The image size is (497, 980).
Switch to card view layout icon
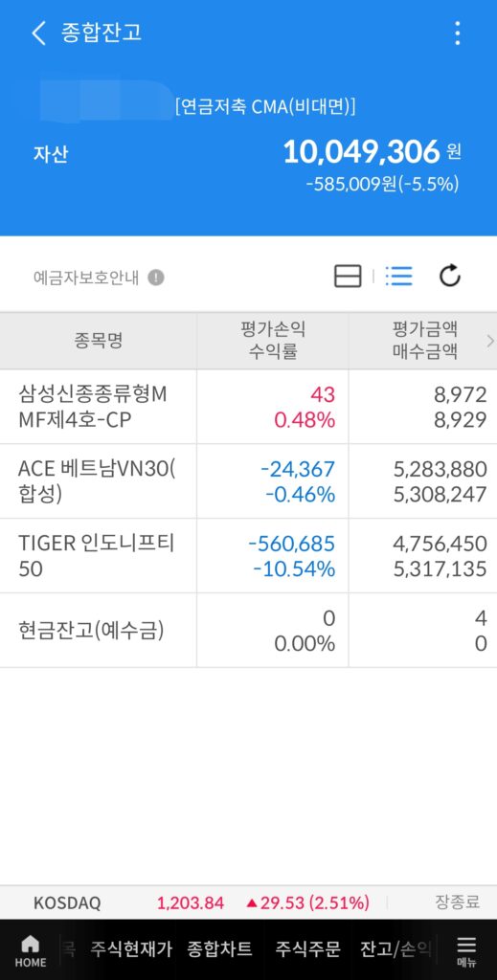348,276
